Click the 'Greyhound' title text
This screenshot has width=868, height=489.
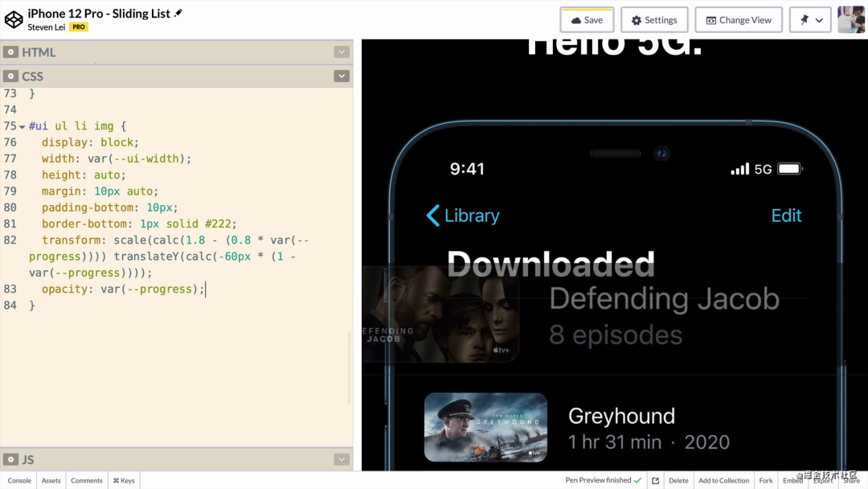[x=621, y=416]
